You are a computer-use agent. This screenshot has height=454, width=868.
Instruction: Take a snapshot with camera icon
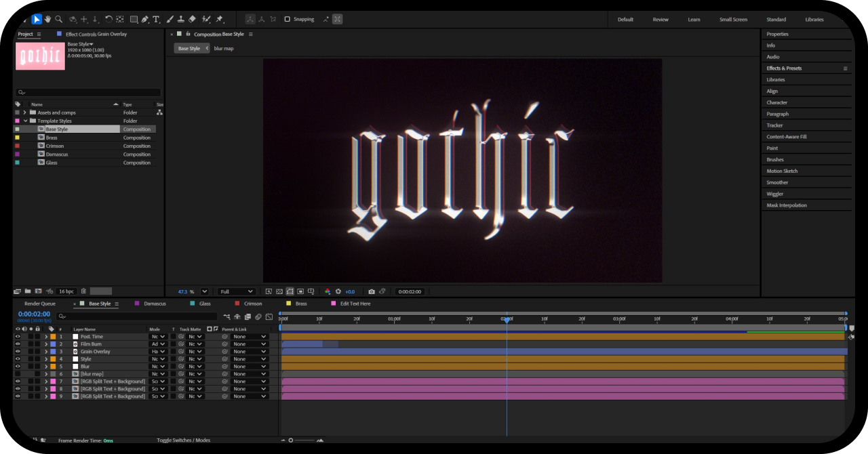pos(372,291)
